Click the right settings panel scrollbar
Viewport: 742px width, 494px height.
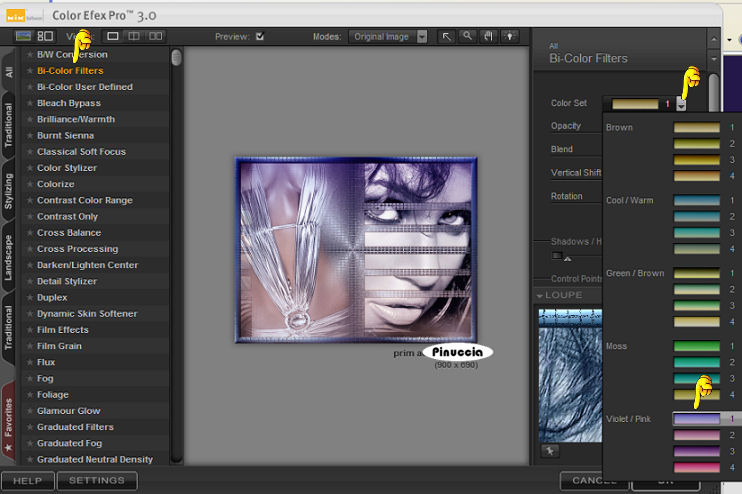coord(714,95)
